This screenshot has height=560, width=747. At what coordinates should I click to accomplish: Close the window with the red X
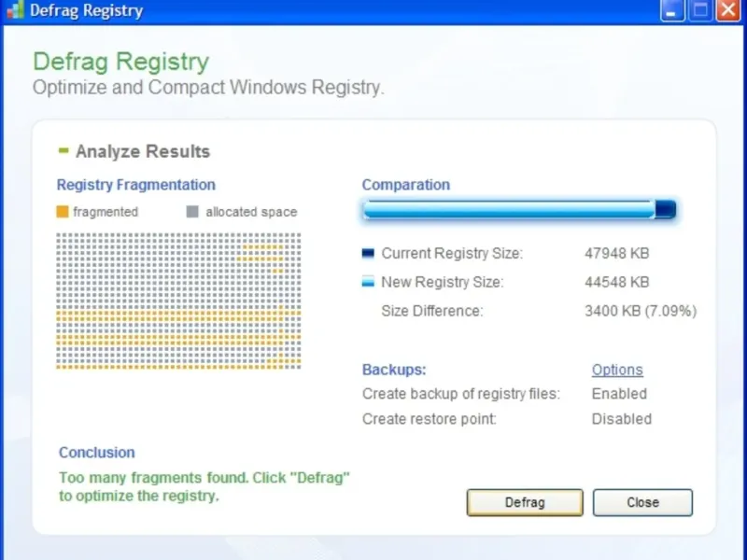tap(729, 10)
